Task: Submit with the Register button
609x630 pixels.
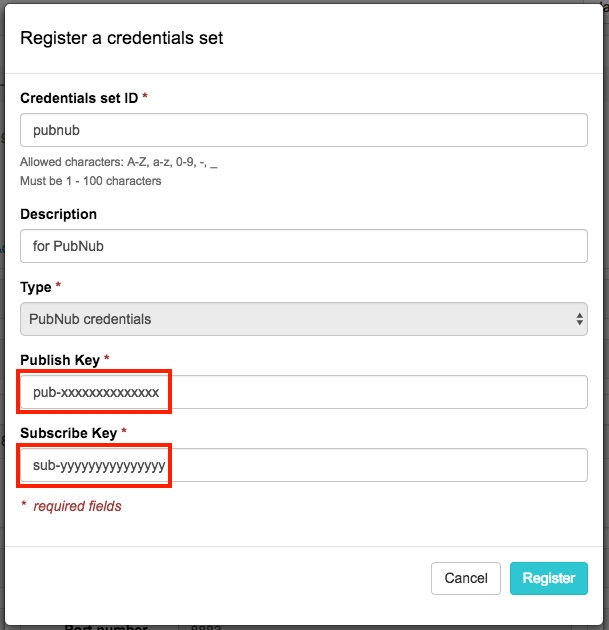Action: pyautogui.click(x=549, y=578)
